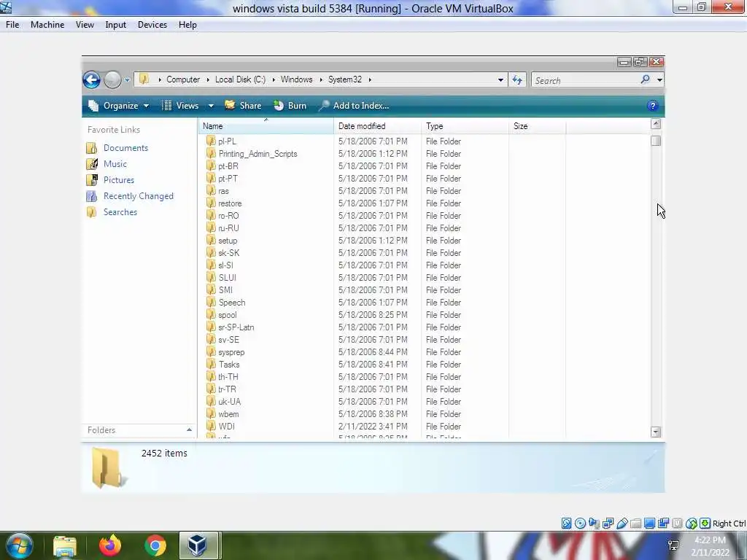
Task: Sort by Date modified column header
Action: click(377, 126)
